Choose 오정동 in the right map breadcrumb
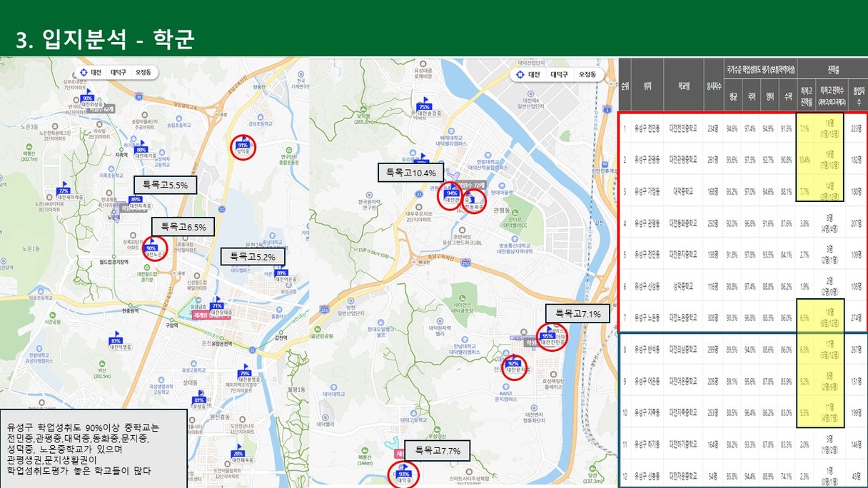Viewport: 868px width, 488px height. click(587, 75)
